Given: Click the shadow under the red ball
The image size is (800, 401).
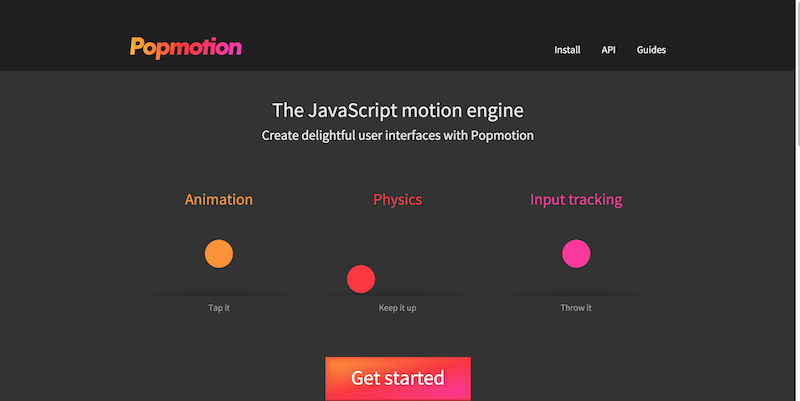Looking at the screenshot, I should pos(398,293).
